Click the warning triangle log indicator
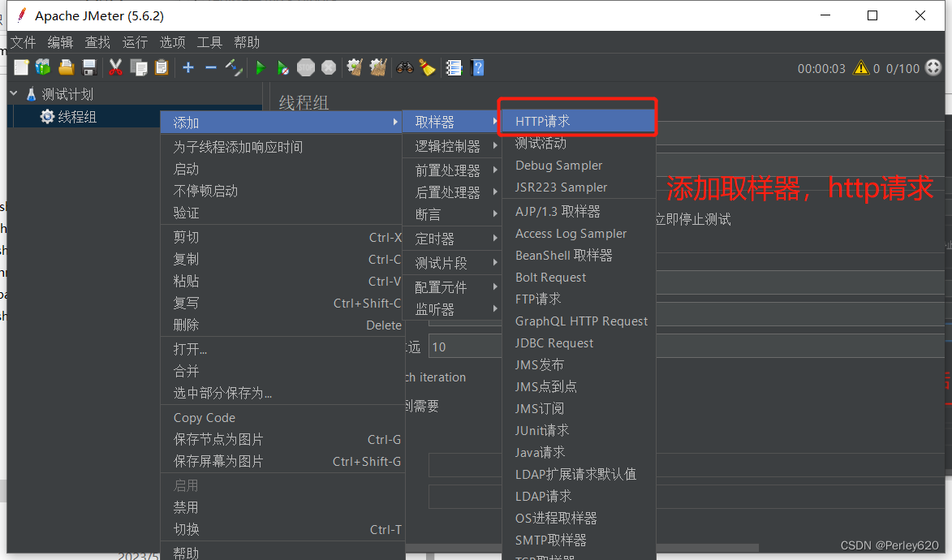Image resolution: width=952 pixels, height=560 pixels. [861, 67]
